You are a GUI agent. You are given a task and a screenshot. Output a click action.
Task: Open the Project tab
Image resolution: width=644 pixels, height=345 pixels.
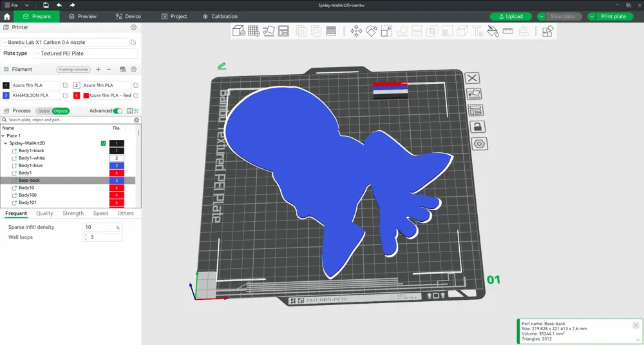coord(174,17)
